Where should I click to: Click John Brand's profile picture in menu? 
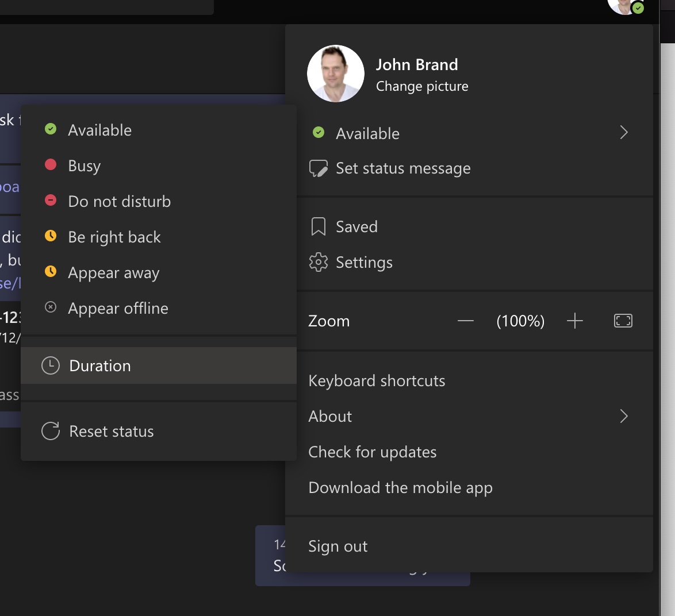pyautogui.click(x=336, y=74)
